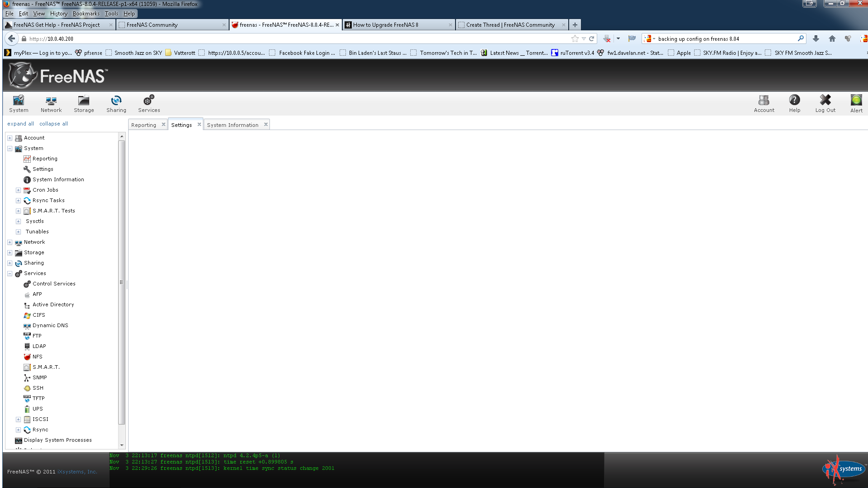Open Firefox History menu

(58, 14)
